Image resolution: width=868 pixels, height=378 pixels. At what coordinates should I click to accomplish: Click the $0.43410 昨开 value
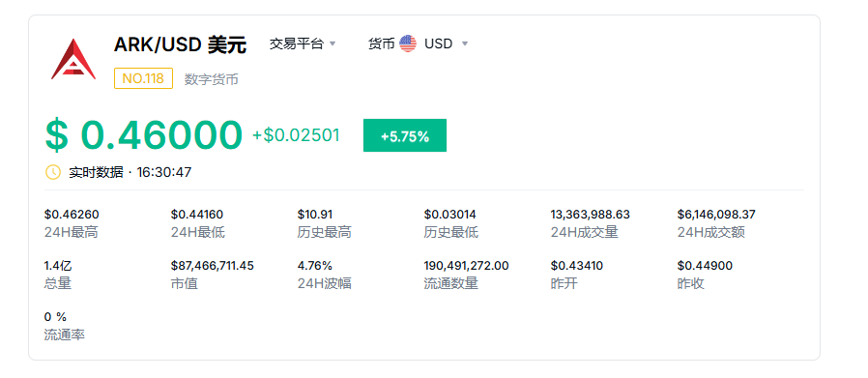coord(577,266)
